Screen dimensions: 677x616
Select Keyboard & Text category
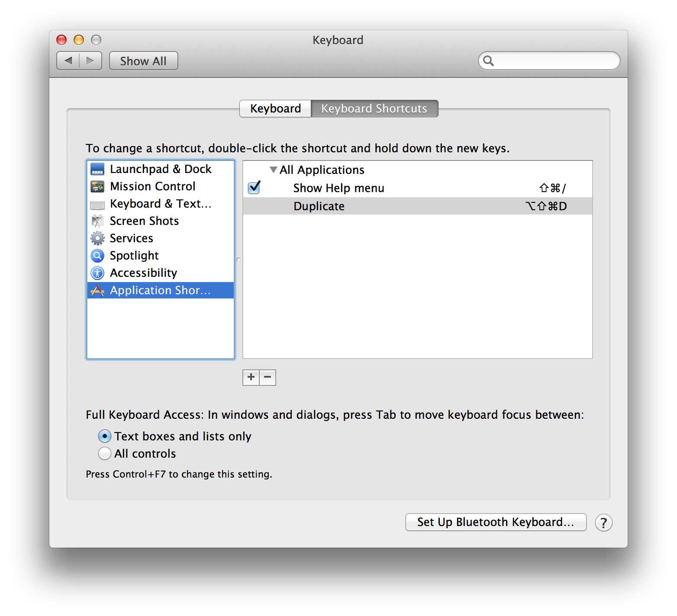[161, 204]
